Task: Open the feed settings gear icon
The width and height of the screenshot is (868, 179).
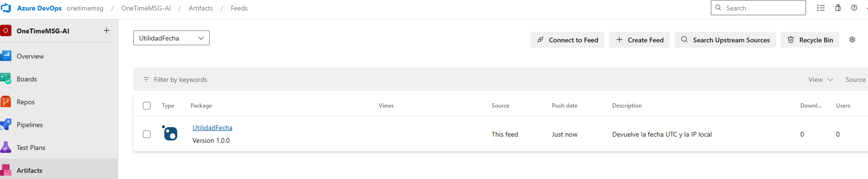Action: [x=852, y=40]
